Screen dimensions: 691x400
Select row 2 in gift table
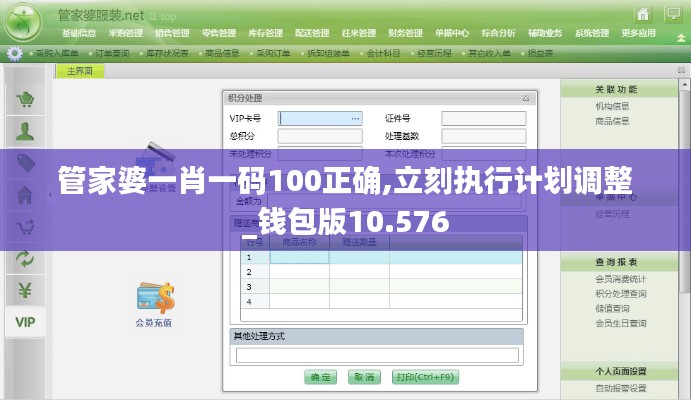point(382,272)
